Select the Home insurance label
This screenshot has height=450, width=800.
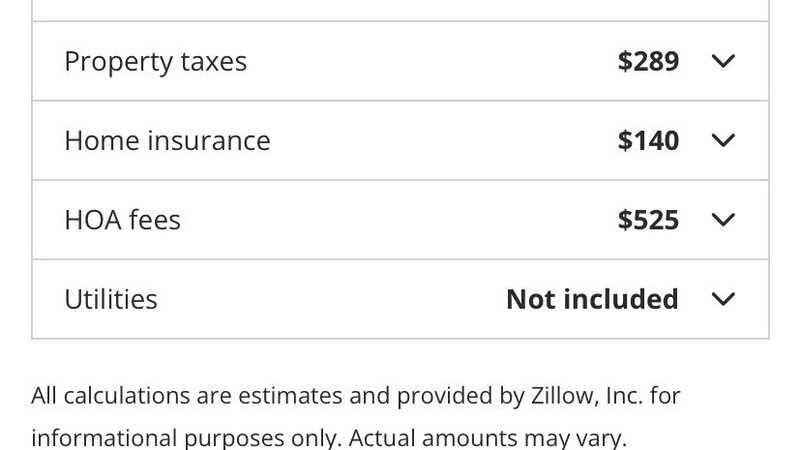click(167, 140)
